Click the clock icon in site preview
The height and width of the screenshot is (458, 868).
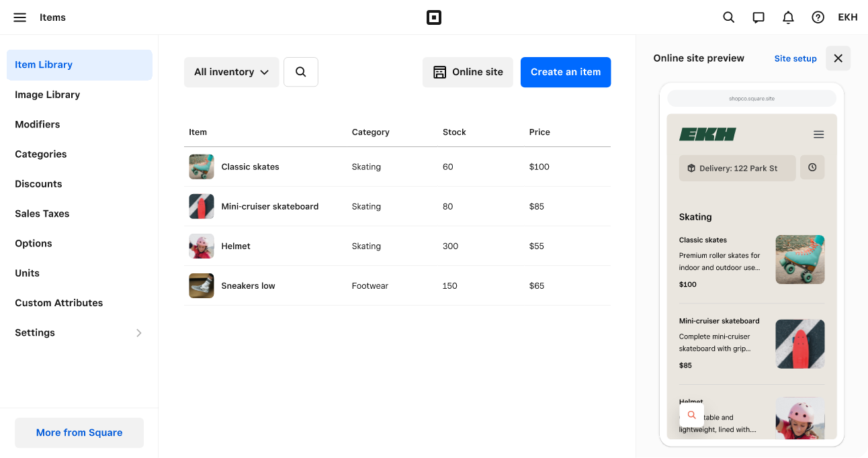(812, 168)
